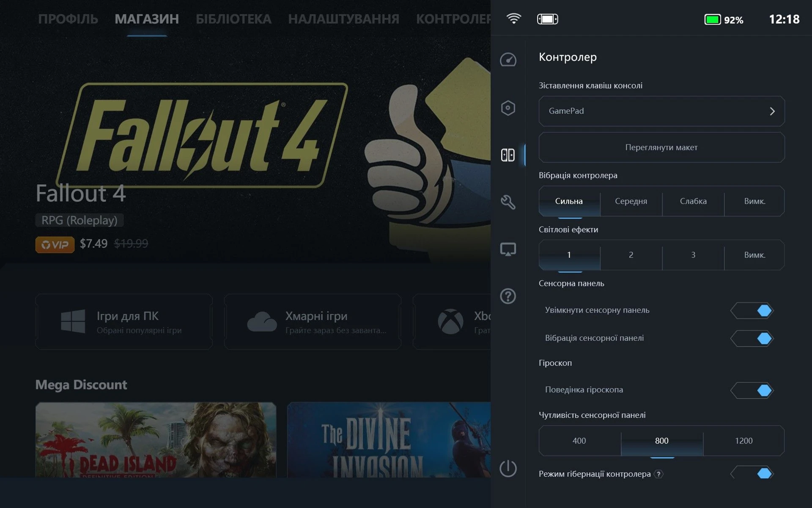812x508 pixels.
Task: Click the battery 92% indicator
Action: [x=724, y=19]
